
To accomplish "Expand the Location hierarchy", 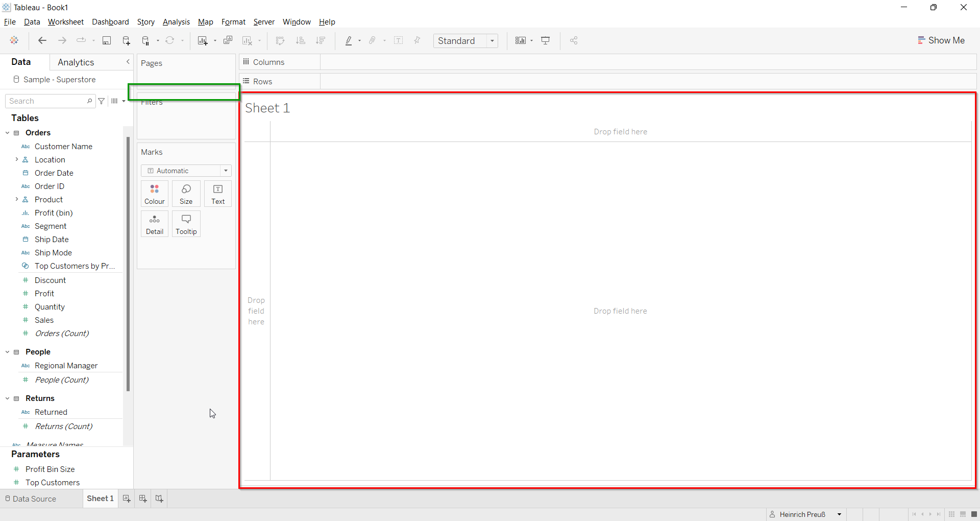I will click(17, 159).
